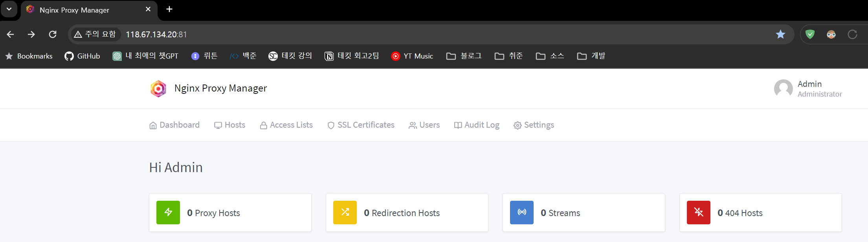Open the 0 Redirection Hosts card
This screenshot has width=868, height=242.
pyautogui.click(x=407, y=213)
